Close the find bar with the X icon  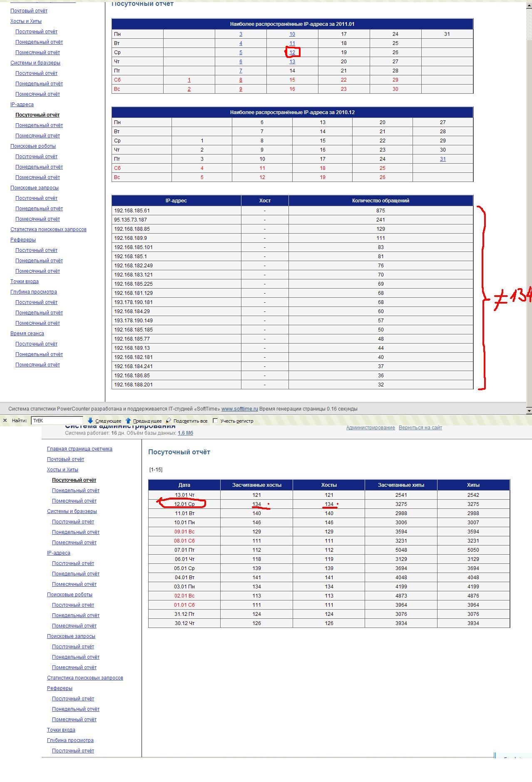point(5,421)
